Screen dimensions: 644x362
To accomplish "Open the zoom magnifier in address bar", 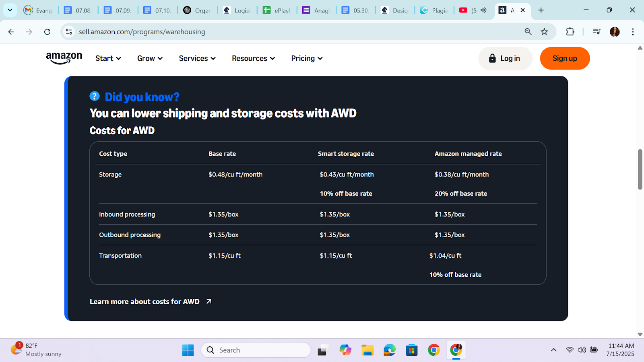I will pyautogui.click(x=528, y=32).
